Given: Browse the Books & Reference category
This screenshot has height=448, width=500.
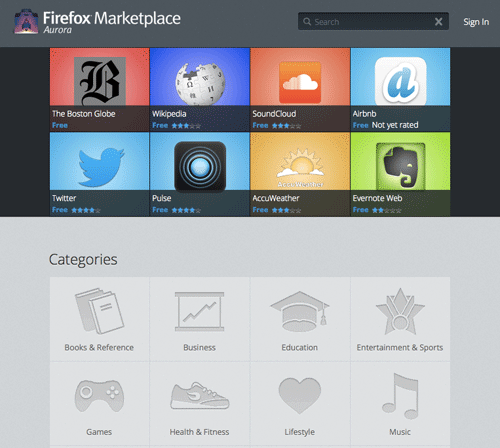Looking at the screenshot, I should click(x=99, y=319).
